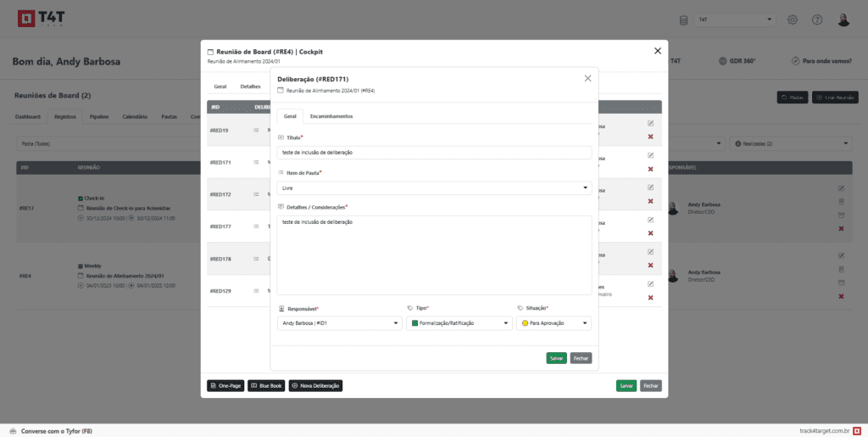Select the Geral tab in Deliberação dialog
Viewport: 868px width, 437px height.
(x=290, y=116)
